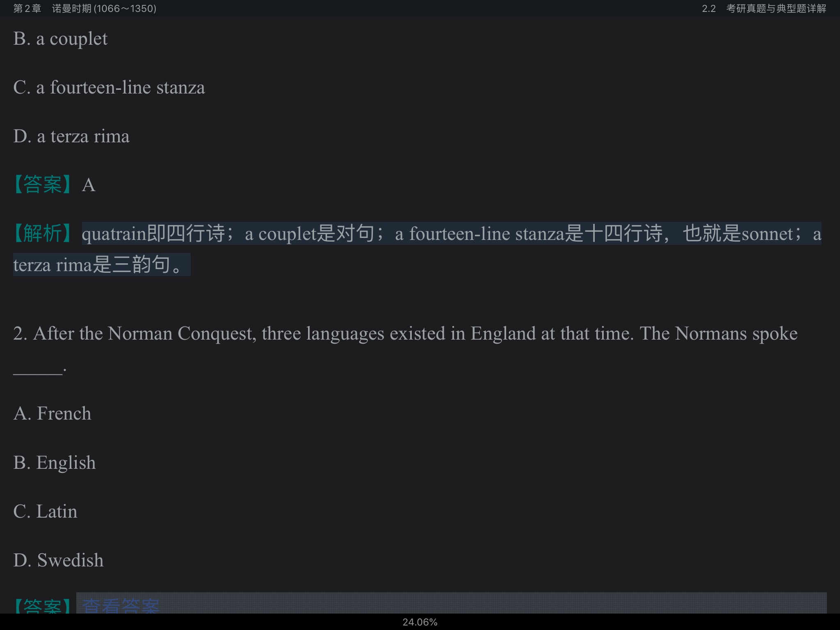
Task: Tap the green 【答案】 label before answer A
Action: (x=42, y=185)
